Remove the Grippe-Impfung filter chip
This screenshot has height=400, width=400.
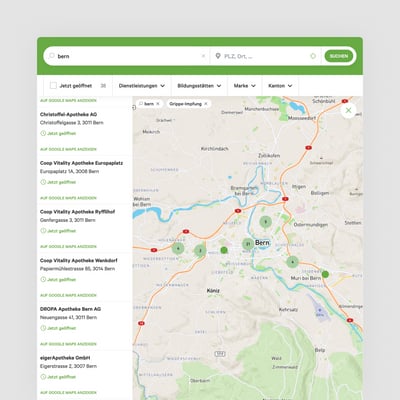(x=206, y=104)
